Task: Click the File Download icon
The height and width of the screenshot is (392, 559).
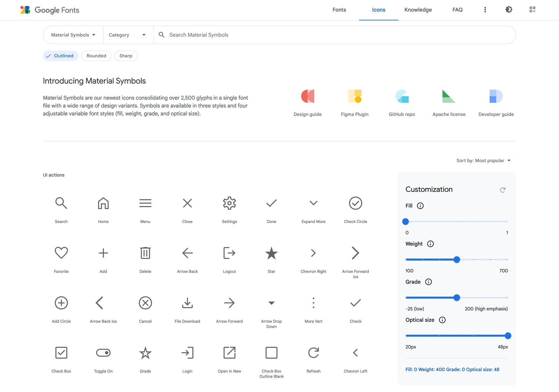Action: pyautogui.click(x=187, y=303)
